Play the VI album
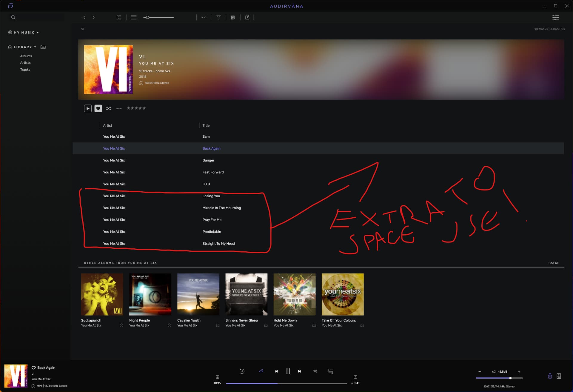The image size is (573, 392). coord(88,108)
